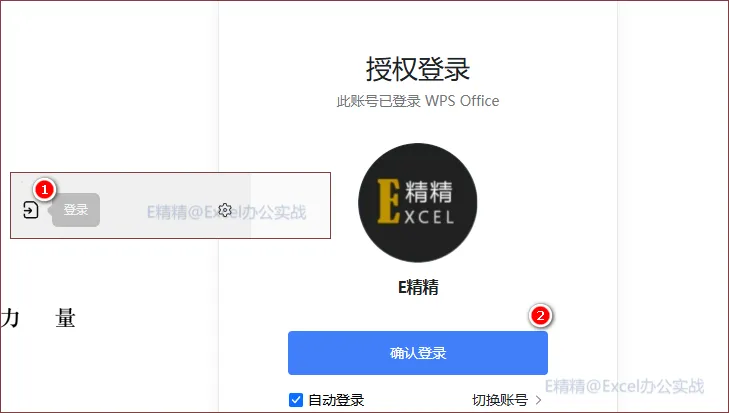The image size is (729, 413).
Task: Click the watermark text inside gray inset
Action: (226, 212)
